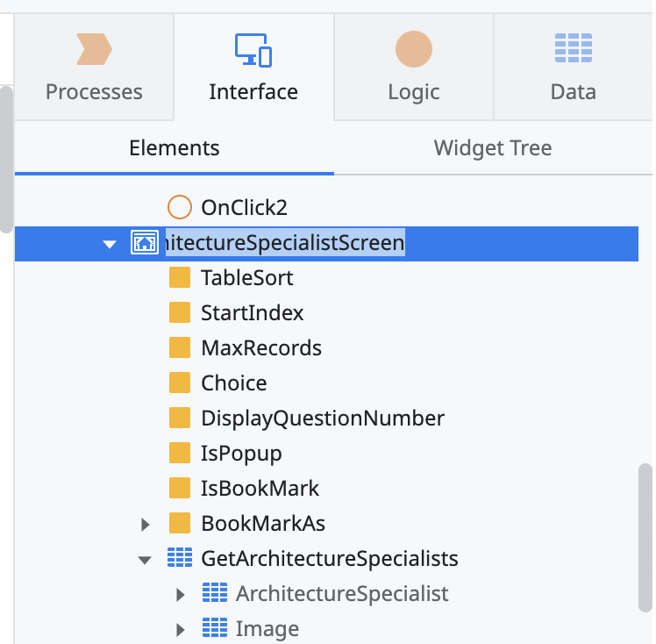The height and width of the screenshot is (644, 656).
Task: Select the MaxRecords variable
Action: click(261, 348)
